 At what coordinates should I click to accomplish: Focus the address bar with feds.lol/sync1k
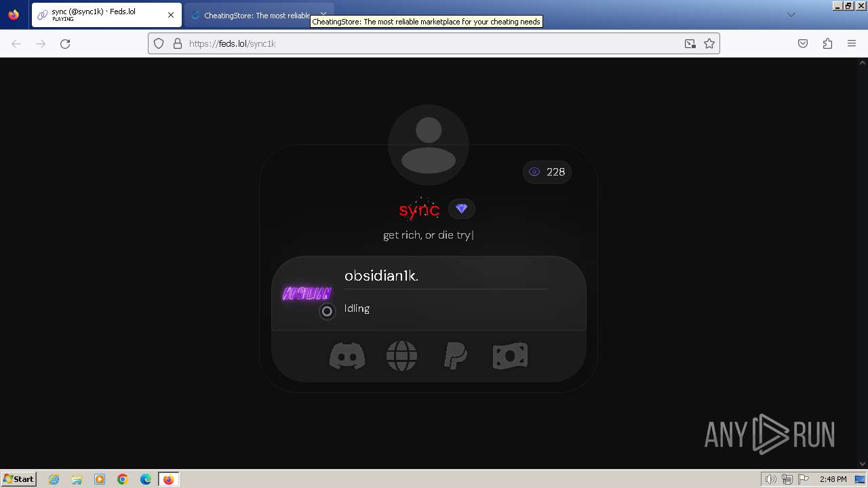pos(434,43)
